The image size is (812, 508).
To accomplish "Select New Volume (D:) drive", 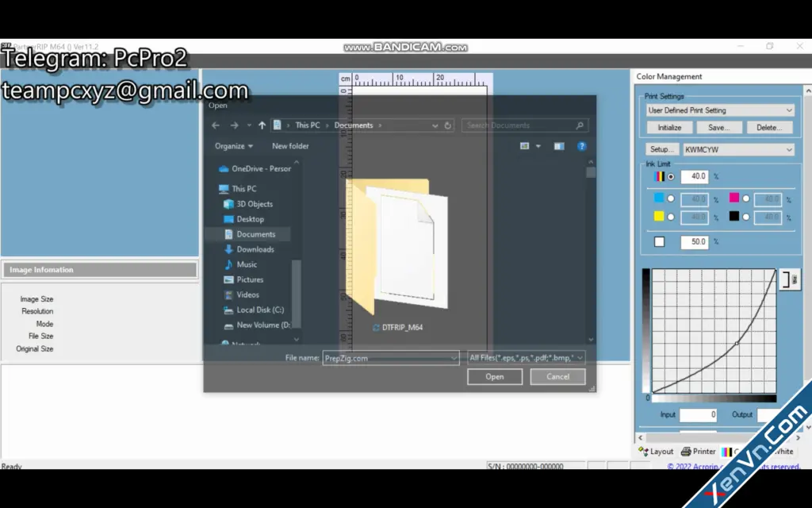I will tap(256, 325).
